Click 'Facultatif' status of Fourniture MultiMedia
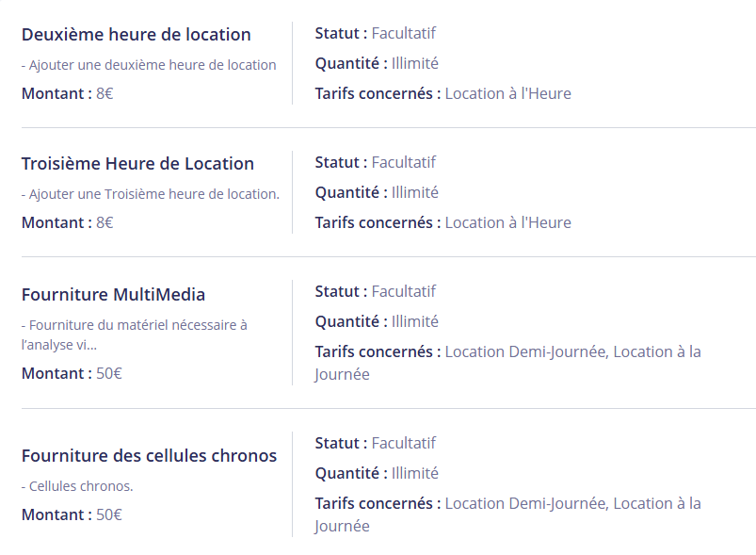756x555 pixels. [403, 291]
